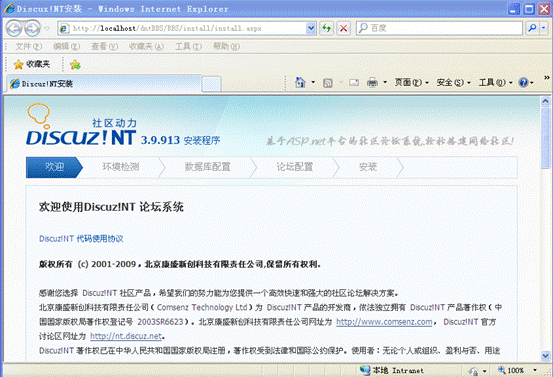The image size is (553, 377).
Task: Click the 论坛配置 step tab
Action: pos(295,167)
